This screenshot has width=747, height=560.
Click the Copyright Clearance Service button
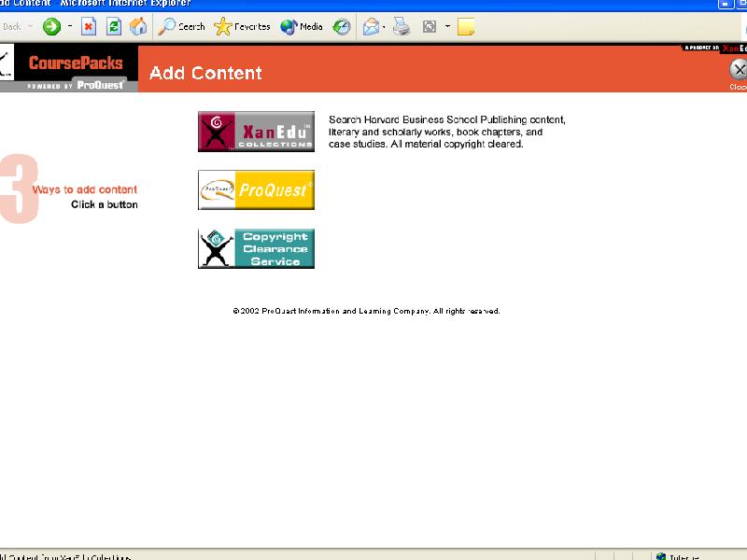point(256,248)
